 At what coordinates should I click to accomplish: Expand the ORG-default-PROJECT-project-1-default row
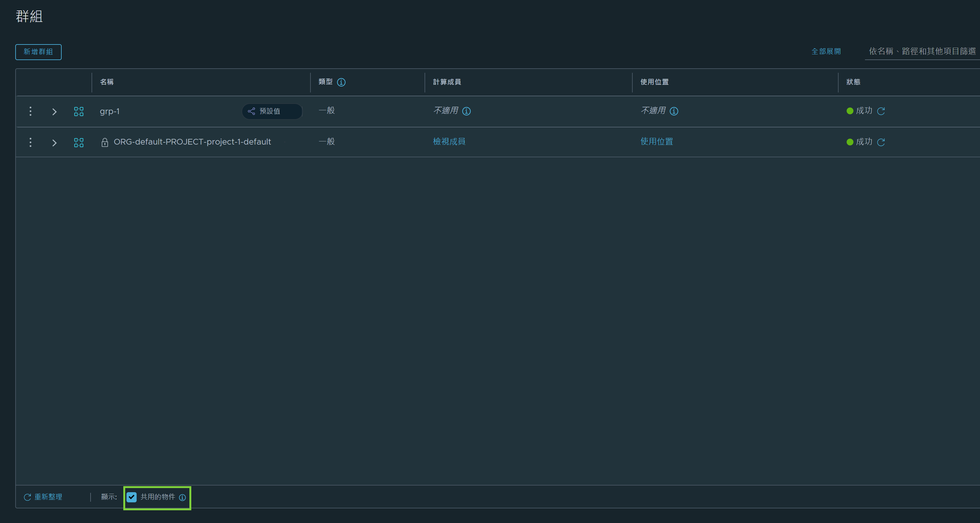click(54, 143)
